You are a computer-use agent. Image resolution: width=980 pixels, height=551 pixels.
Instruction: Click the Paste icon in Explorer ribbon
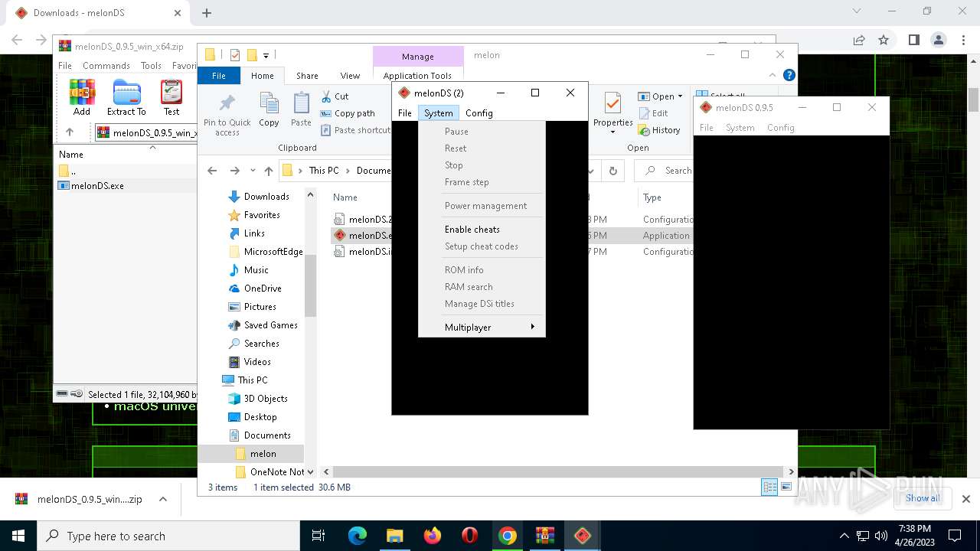coord(301,109)
